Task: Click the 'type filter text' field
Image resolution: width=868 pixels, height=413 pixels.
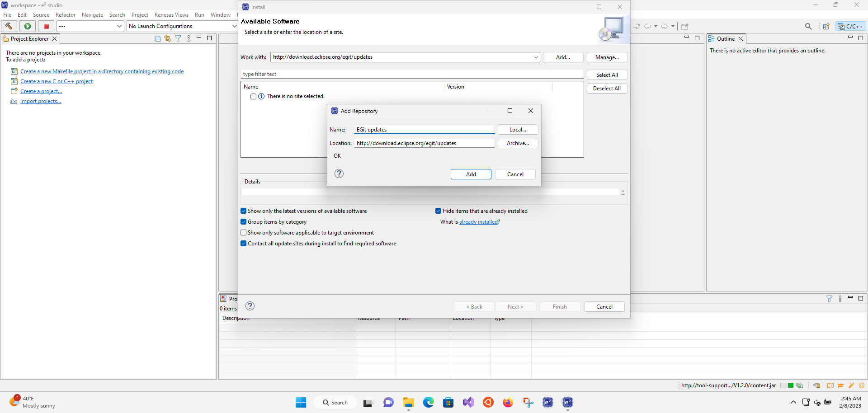Action: [x=412, y=74]
